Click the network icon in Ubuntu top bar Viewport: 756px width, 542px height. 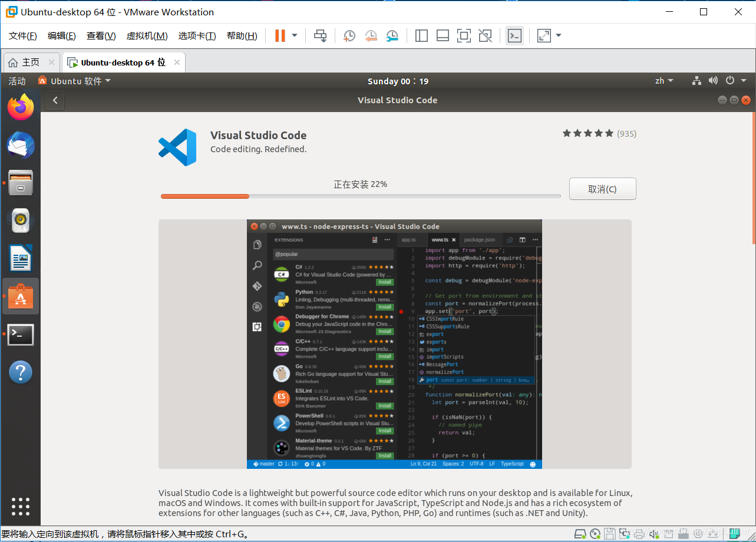click(696, 81)
